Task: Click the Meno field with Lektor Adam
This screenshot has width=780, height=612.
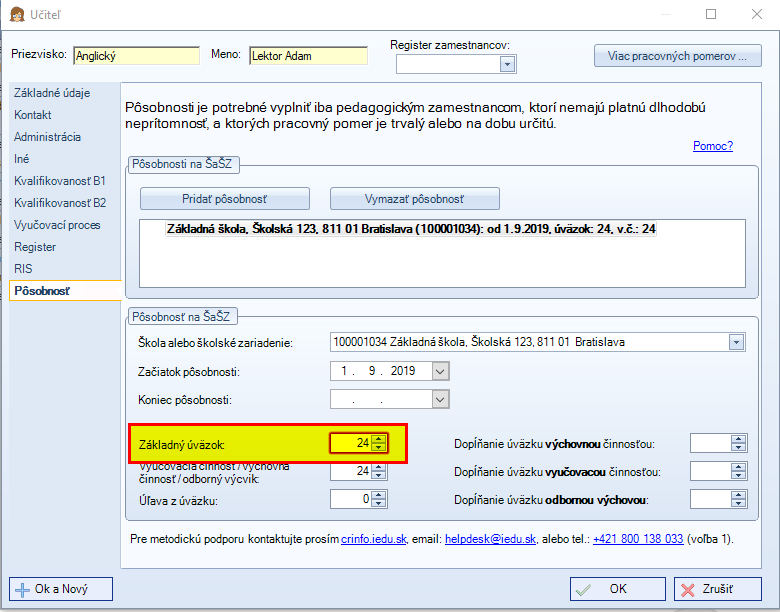Action: pos(308,56)
